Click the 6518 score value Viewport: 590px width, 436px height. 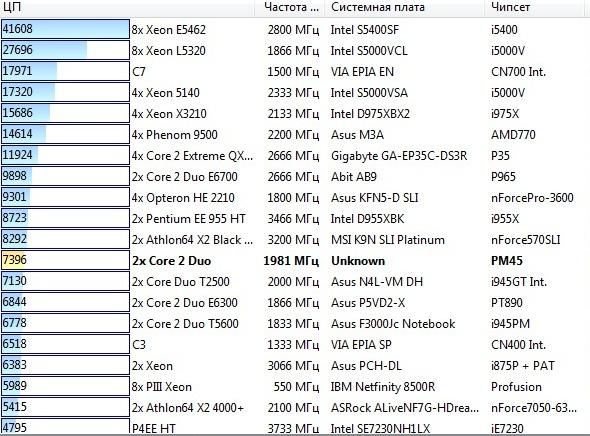pos(15,343)
